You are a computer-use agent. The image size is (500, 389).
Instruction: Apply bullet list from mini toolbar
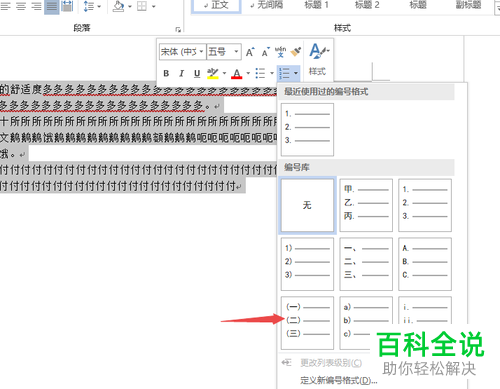click(260, 73)
